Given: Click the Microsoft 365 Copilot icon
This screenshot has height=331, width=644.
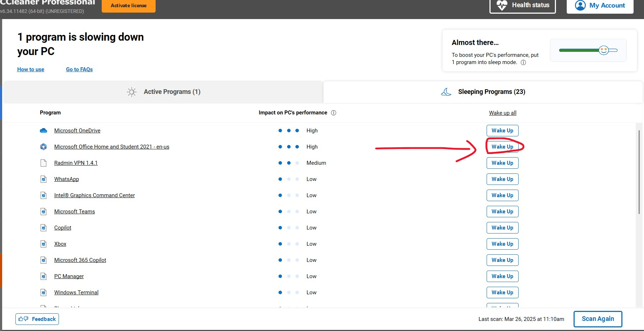Looking at the screenshot, I should tap(43, 260).
